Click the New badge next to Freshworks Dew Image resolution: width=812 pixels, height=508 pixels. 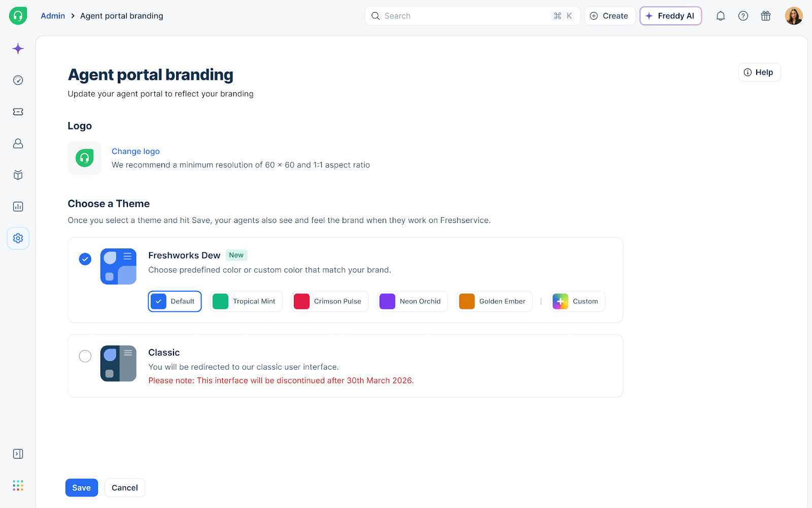pyautogui.click(x=236, y=255)
